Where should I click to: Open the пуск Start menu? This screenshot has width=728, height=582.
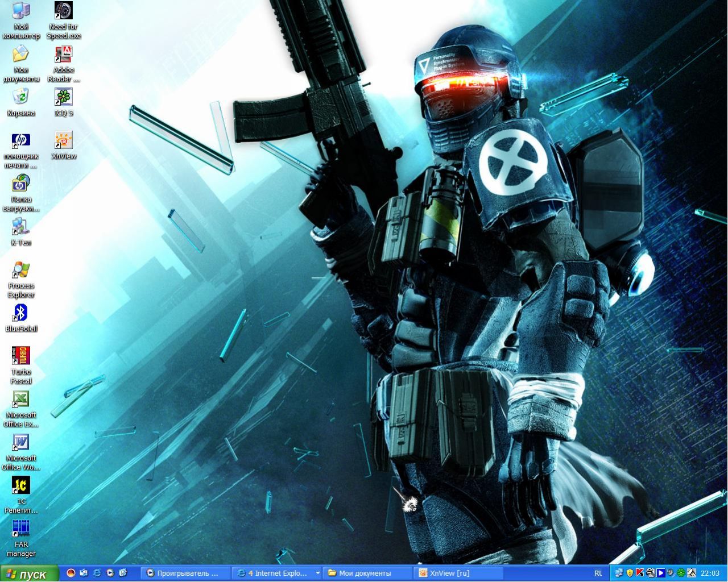[30, 573]
